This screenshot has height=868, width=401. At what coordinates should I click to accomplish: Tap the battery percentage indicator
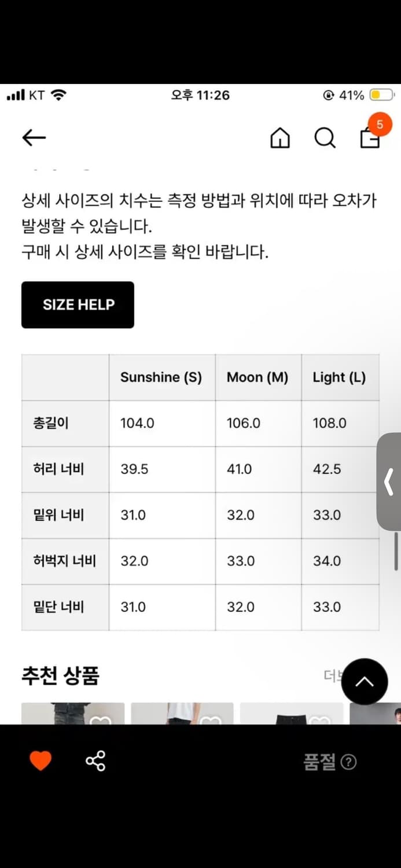pos(352,94)
